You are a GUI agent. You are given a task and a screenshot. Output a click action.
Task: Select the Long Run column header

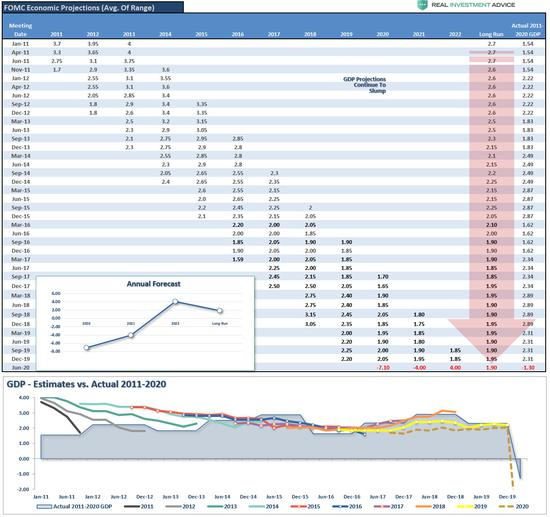(491, 34)
